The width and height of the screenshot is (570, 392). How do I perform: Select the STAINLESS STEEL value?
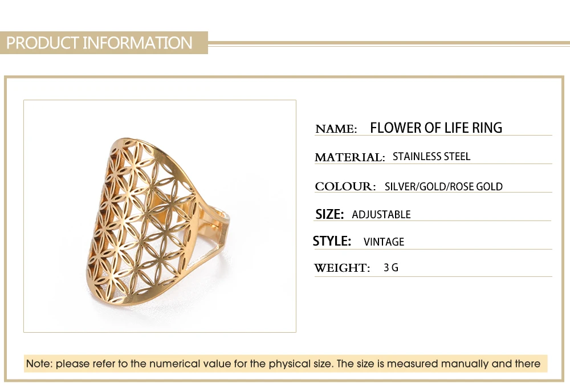431,157
